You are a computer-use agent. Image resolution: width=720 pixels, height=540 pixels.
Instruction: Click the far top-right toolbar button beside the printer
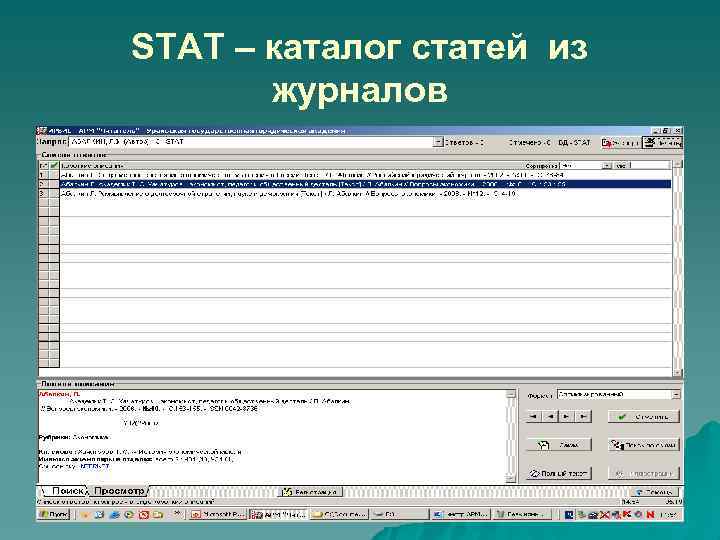662,143
